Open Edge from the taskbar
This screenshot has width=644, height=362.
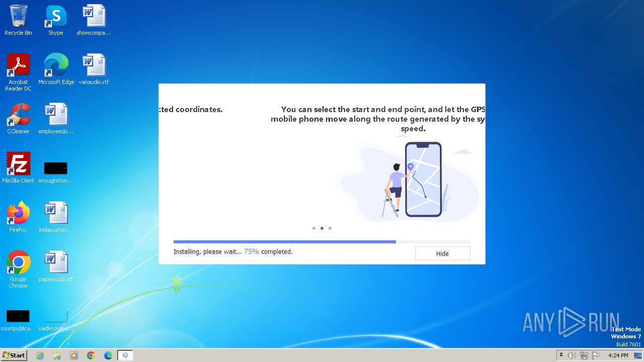(x=108, y=355)
